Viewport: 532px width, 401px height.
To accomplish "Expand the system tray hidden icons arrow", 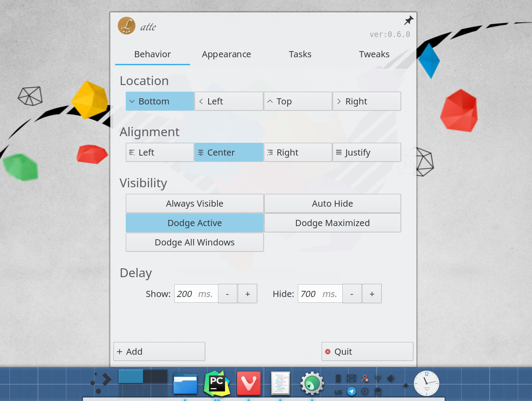I will 405,386.
